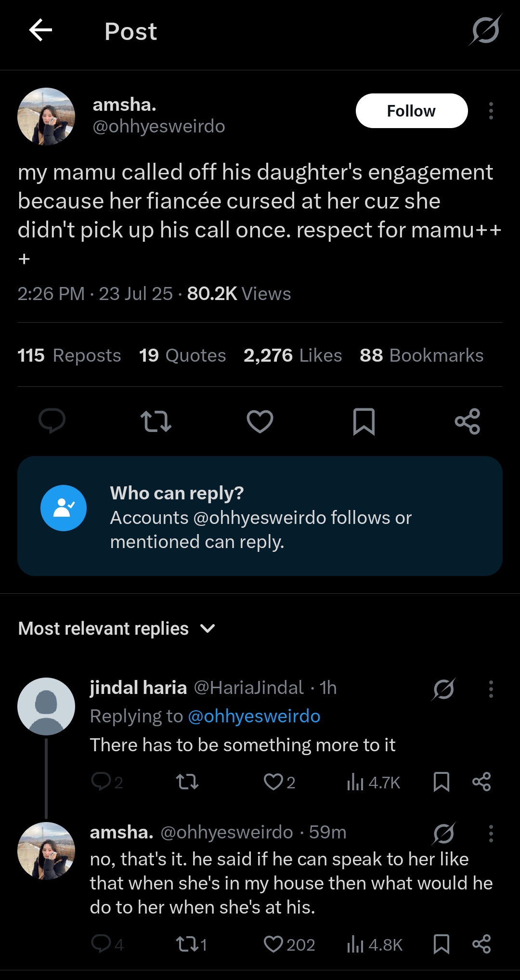The image size is (520, 980).
Task: Open more options for the main post
Action: pyautogui.click(x=491, y=111)
